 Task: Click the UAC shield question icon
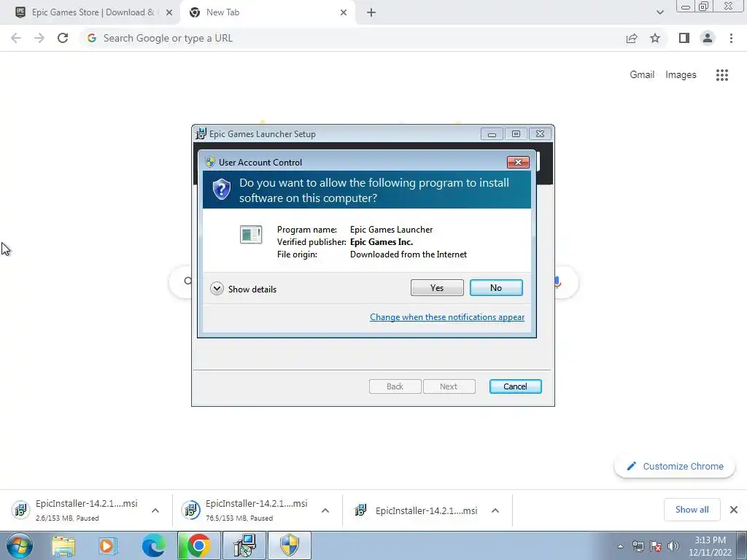(222, 189)
